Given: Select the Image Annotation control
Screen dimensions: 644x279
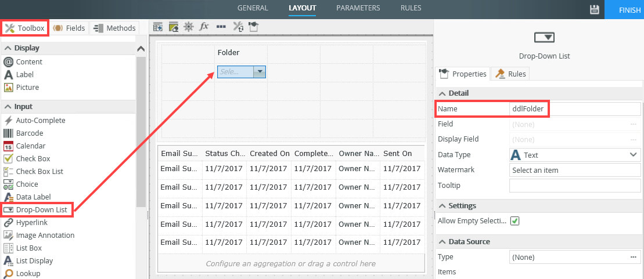Looking at the screenshot, I should [x=45, y=235].
